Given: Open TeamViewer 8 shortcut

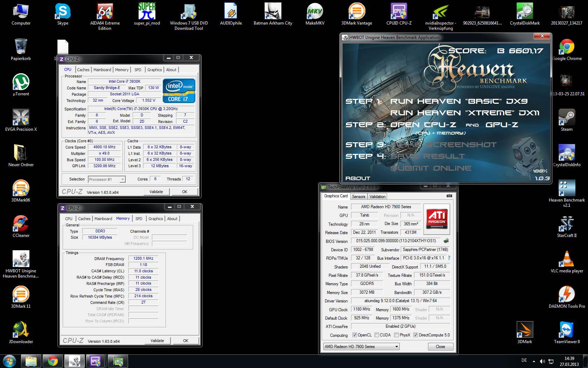Looking at the screenshot, I should click(567, 333).
